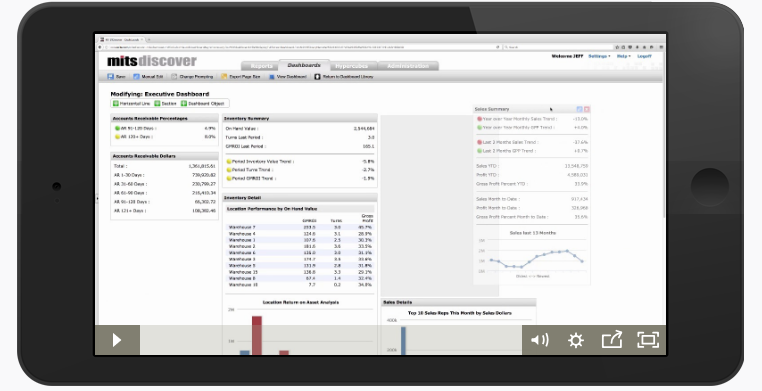The width and height of the screenshot is (762, 391).
Task: Click the browser search field
Action: point(558,47)
